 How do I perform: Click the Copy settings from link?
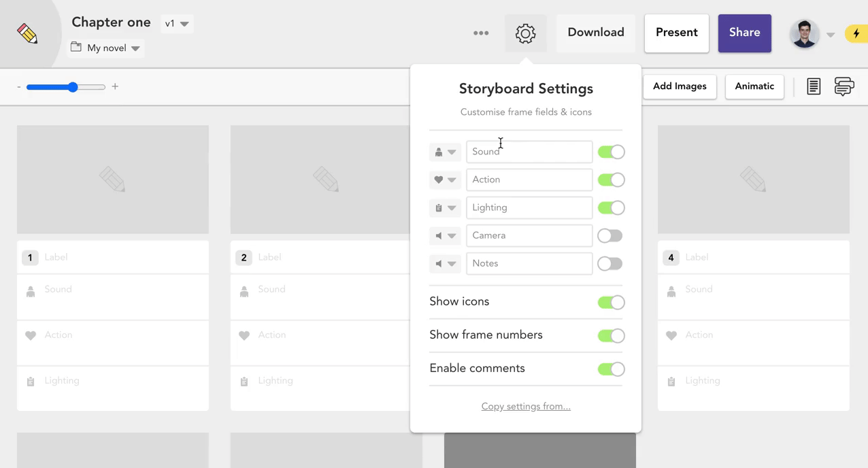click(525, 406)
